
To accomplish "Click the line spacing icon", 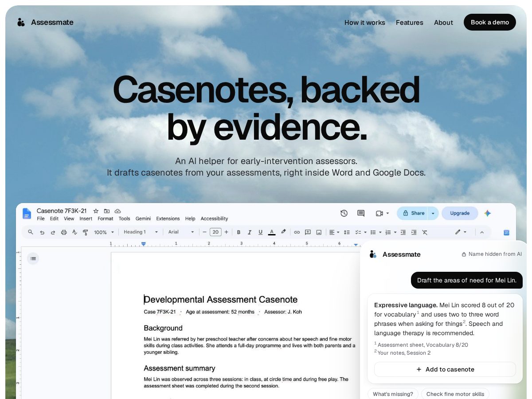I will click(x=347, y=232).
